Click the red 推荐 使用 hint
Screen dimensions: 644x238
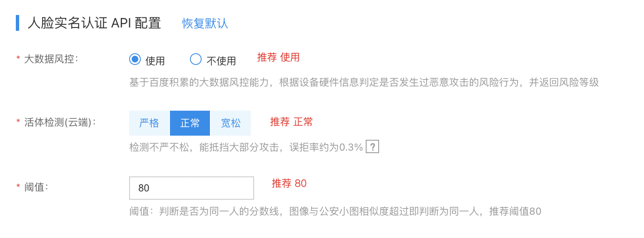tap(278, 57)
